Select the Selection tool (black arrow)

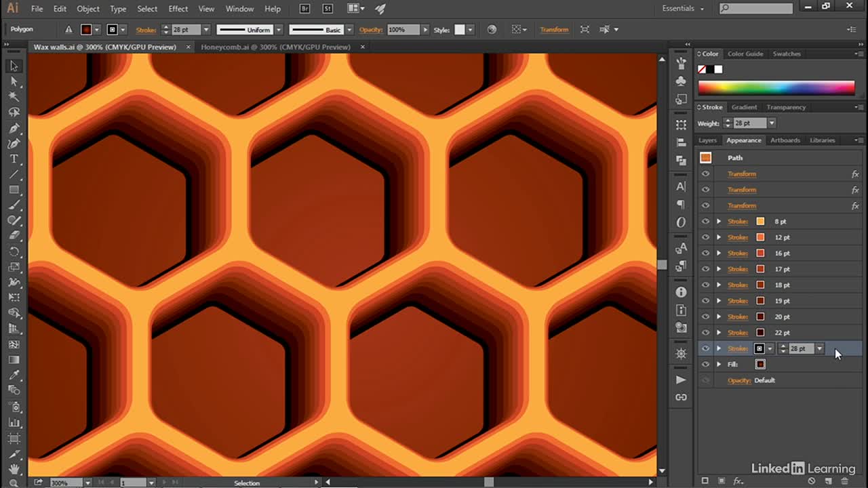click(14, 66)
